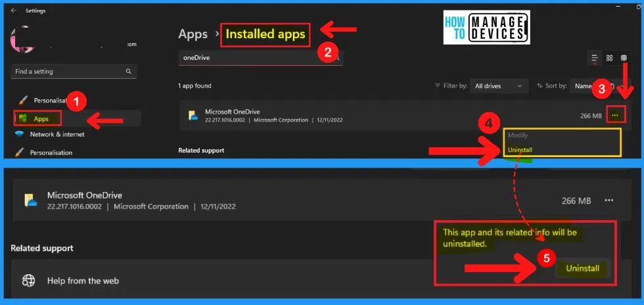
Task: Click the Related support heading in lower panel
Action: [x=42, y=248]
